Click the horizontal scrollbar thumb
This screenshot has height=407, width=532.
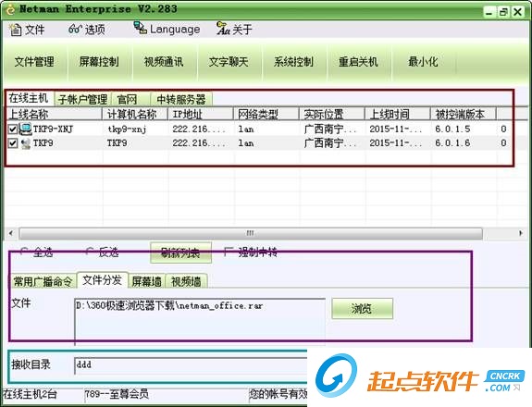(251, 233)
